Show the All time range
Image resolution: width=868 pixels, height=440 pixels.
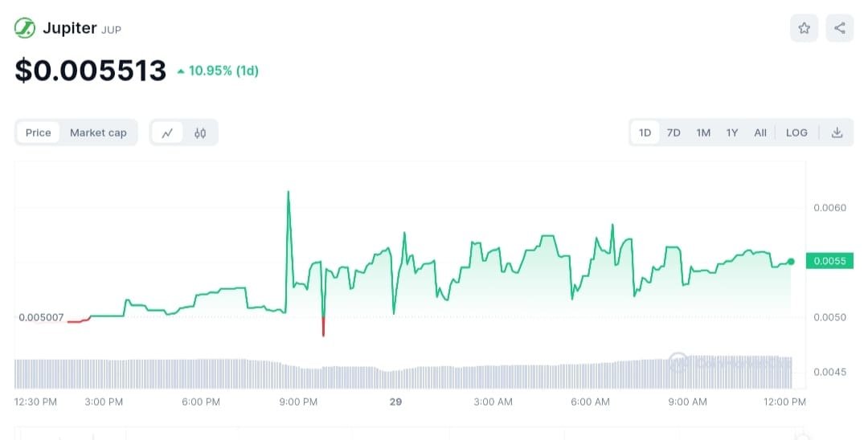[760, 132]
